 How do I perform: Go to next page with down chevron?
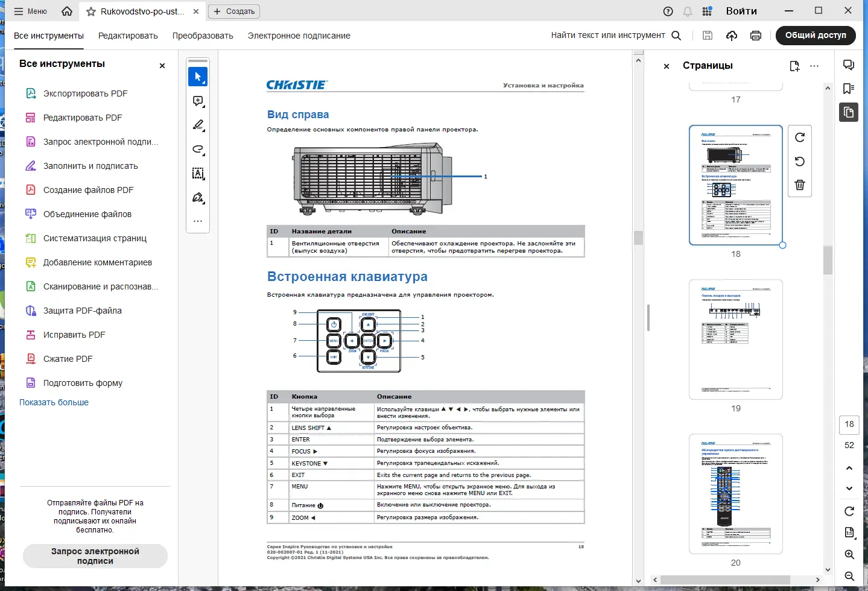pos(849,488)
